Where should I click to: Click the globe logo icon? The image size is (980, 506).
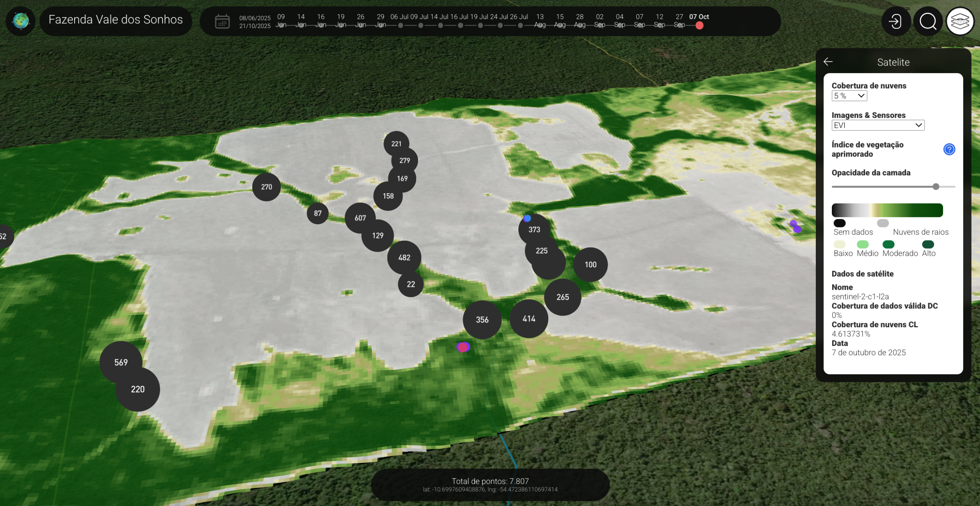[21, 21]
